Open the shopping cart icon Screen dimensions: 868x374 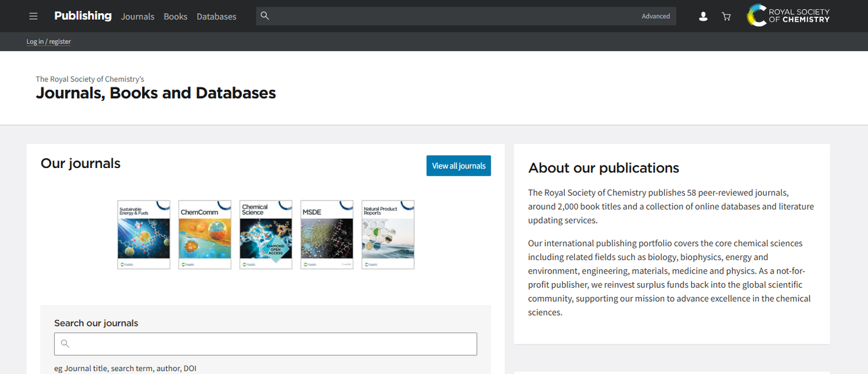726,16
